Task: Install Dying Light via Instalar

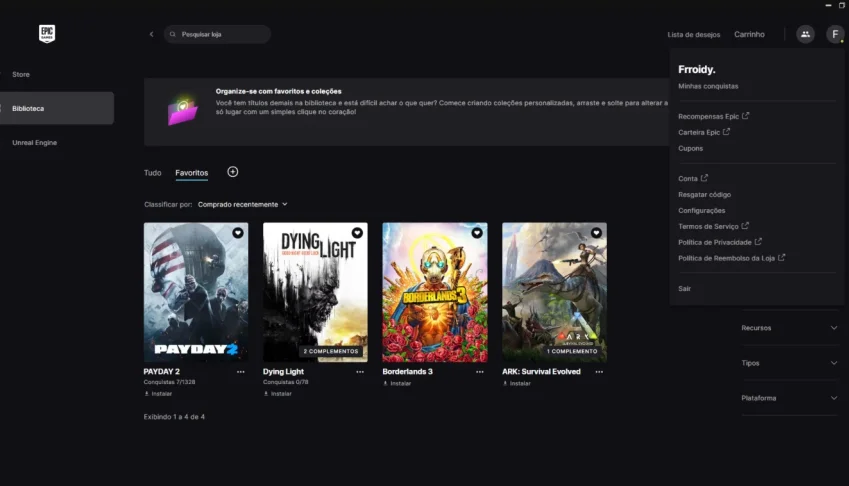Action: click(x=277, y=393)
